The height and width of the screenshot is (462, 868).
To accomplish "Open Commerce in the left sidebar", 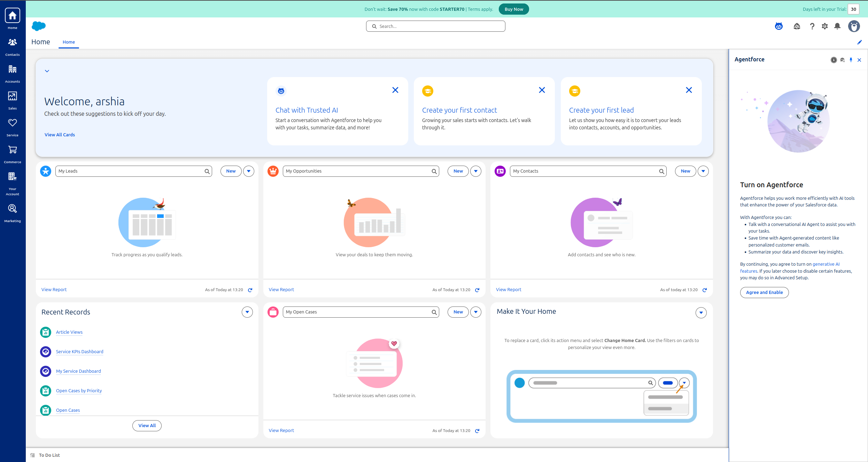I will point(13,154).
